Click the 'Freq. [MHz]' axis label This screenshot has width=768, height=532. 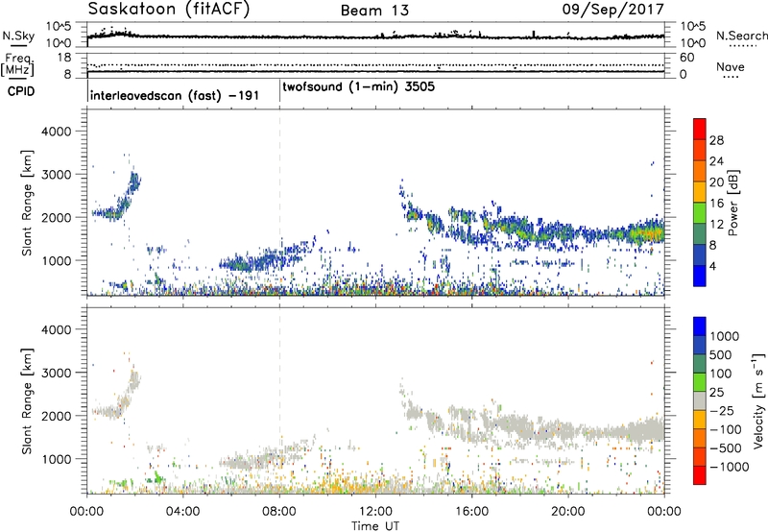click(x=18, y=65)
